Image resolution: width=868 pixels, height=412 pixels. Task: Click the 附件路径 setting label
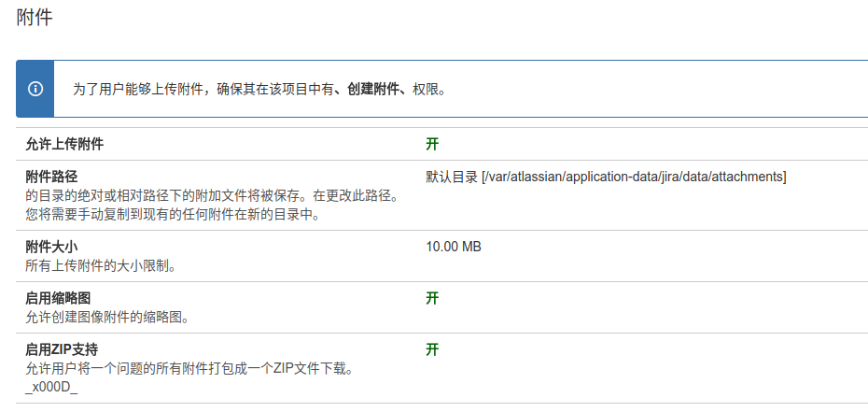51,177
